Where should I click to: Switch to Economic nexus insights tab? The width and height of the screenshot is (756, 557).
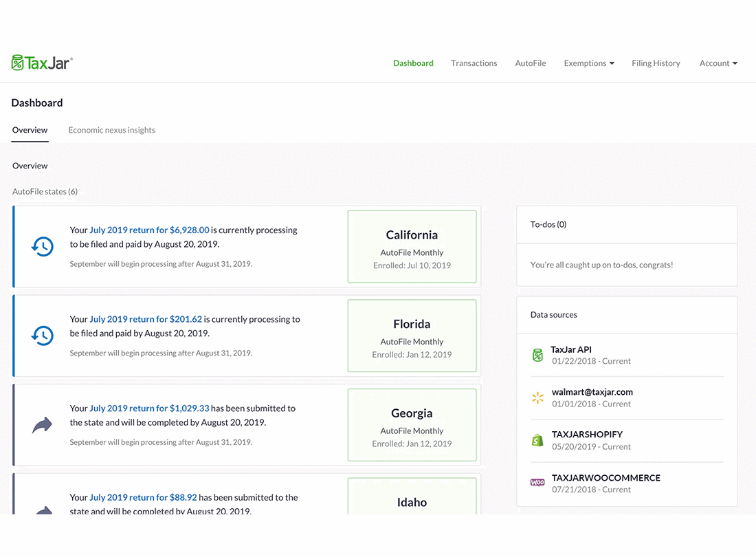(x=112, y=130)
